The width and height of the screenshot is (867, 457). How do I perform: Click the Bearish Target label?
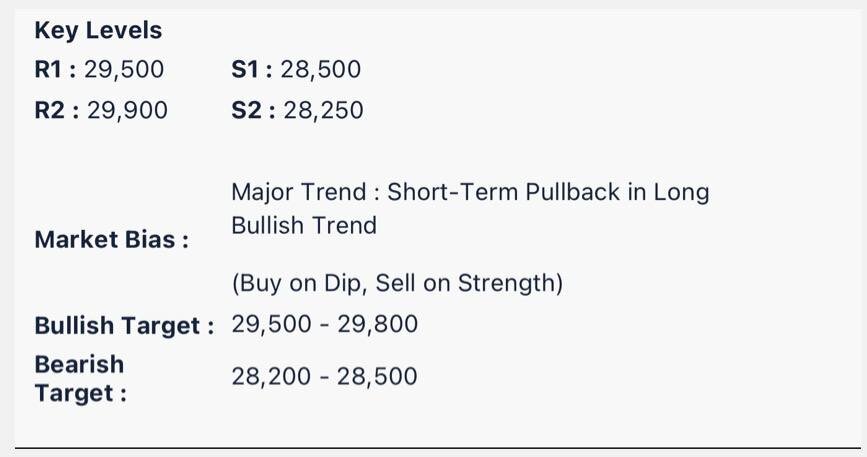pos(81,379)
